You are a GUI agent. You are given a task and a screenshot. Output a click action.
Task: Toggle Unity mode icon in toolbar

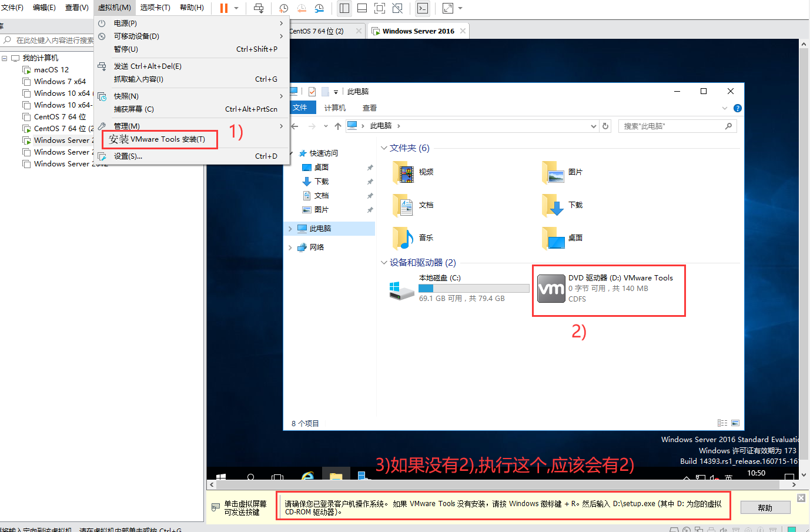[x=397, y=8]
